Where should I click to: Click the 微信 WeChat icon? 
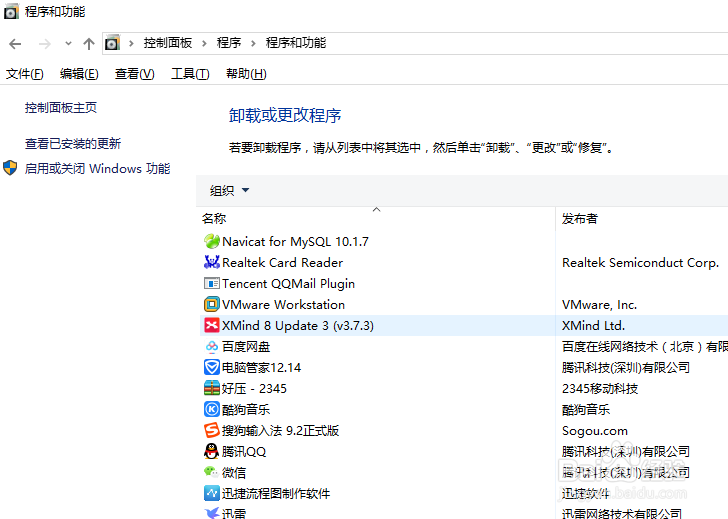[212, 472]
